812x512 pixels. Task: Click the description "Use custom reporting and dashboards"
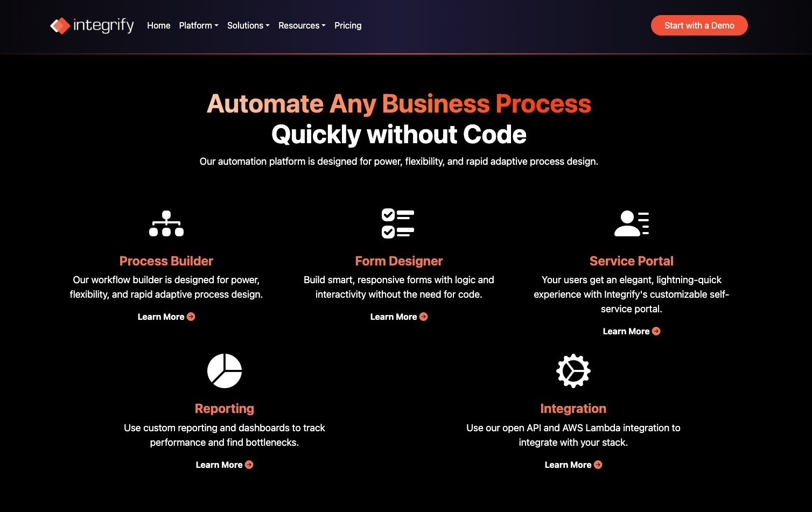225,435
